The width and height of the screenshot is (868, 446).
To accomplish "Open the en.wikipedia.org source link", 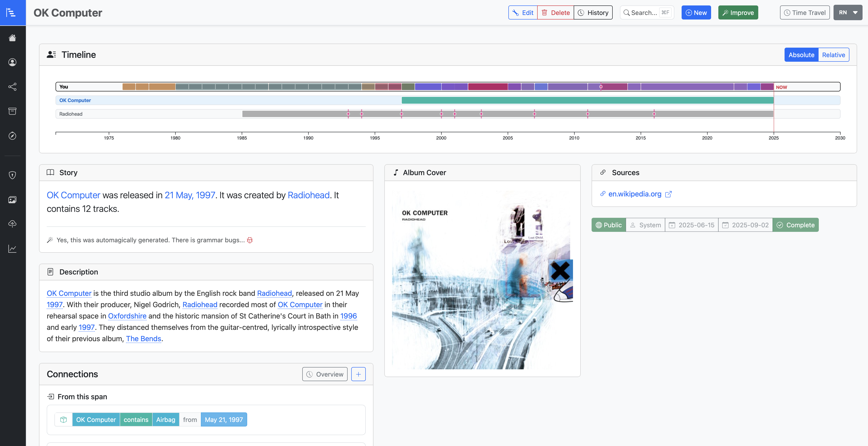I will tap(634, 194).
